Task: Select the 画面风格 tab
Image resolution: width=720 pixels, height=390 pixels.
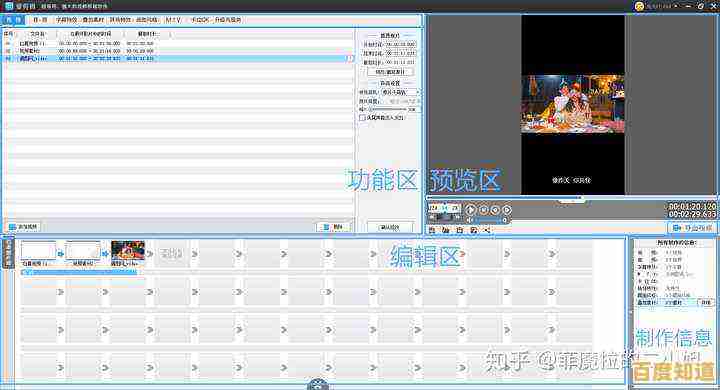Action: [147, 20]
